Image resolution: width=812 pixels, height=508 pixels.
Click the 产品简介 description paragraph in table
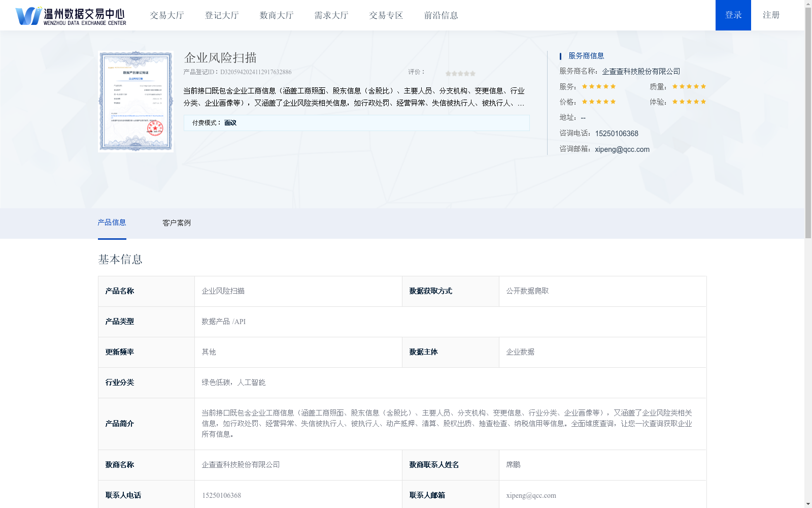(447, 424)
